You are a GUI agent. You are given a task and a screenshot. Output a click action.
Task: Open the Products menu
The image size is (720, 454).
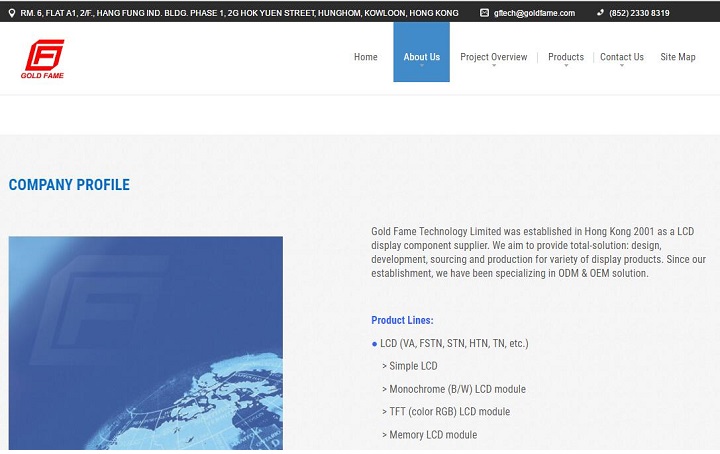tap(566, 57)
